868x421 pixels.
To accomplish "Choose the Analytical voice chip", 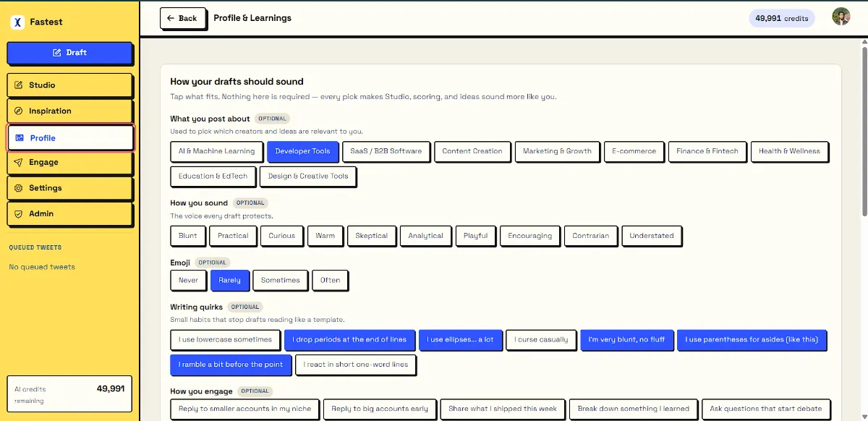I will point(425,236).
